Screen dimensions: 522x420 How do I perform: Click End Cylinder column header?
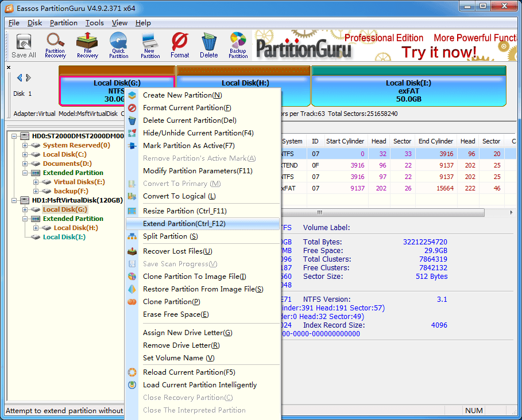pyautogui.click(x=435, y=141)
